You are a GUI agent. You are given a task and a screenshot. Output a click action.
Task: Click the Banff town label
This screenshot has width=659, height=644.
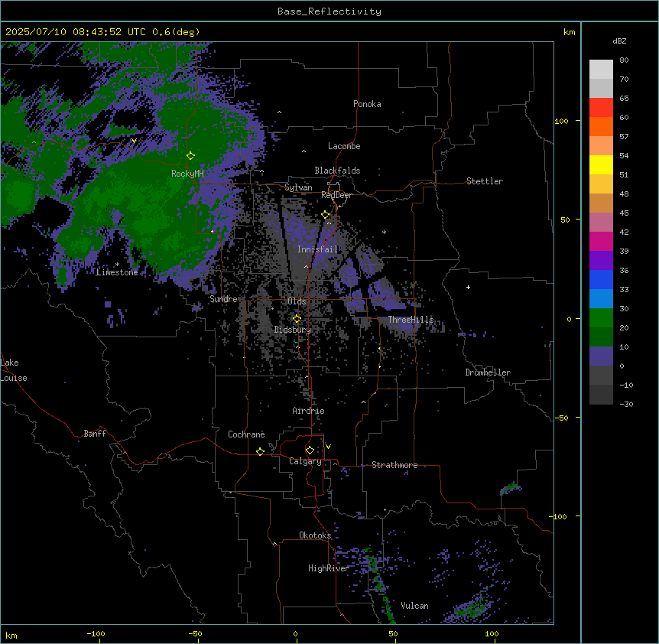point(95,434)
